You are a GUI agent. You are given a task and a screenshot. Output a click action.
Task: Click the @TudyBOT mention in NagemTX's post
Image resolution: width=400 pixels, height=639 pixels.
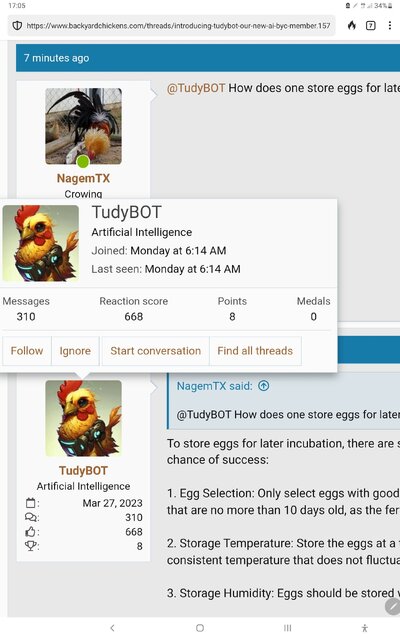(x=196, y=88)
